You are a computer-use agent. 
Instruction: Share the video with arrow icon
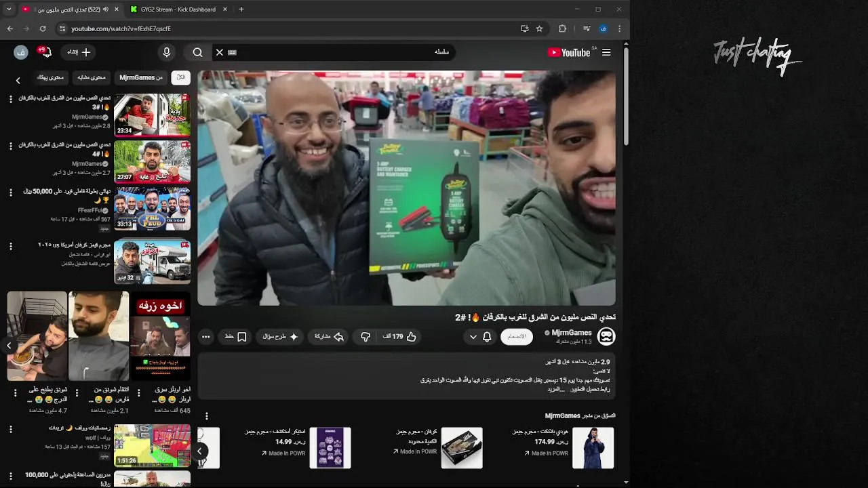click(x=329, y=337)
